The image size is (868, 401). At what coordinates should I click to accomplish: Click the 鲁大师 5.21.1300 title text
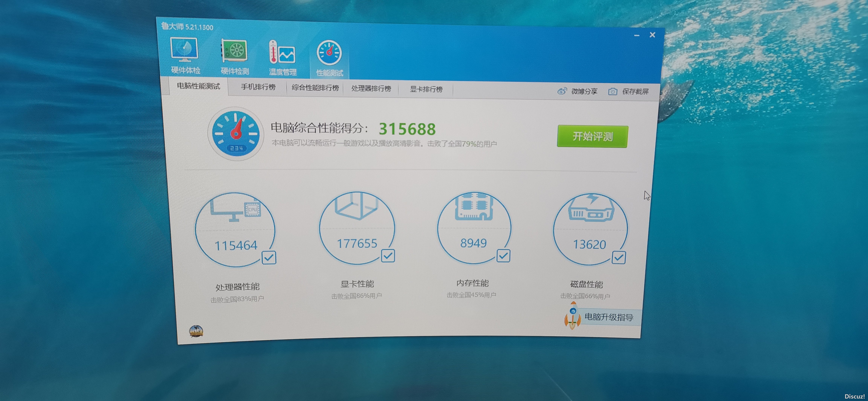[x=187, y=27]
